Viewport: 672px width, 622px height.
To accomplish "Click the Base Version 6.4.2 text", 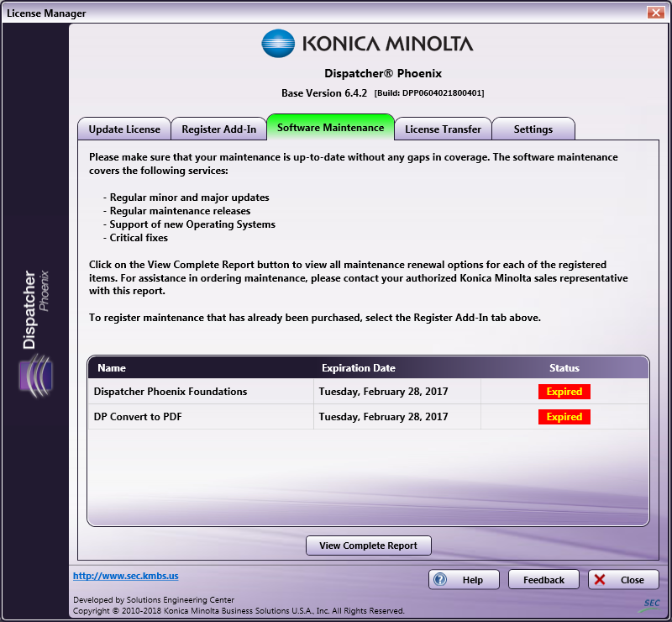I will point(324,93).
